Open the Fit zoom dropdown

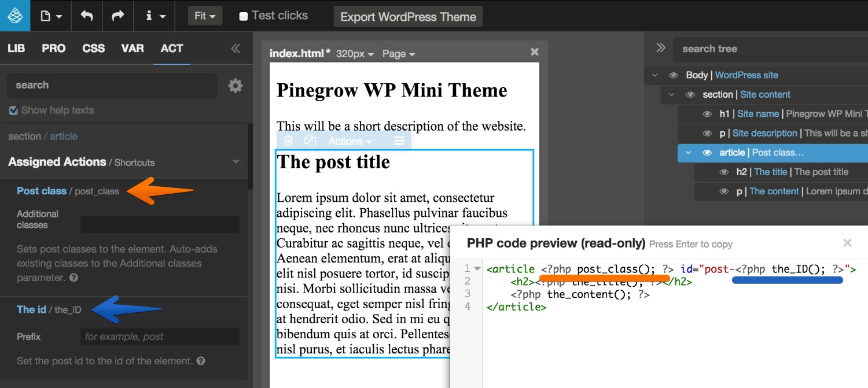204,16
